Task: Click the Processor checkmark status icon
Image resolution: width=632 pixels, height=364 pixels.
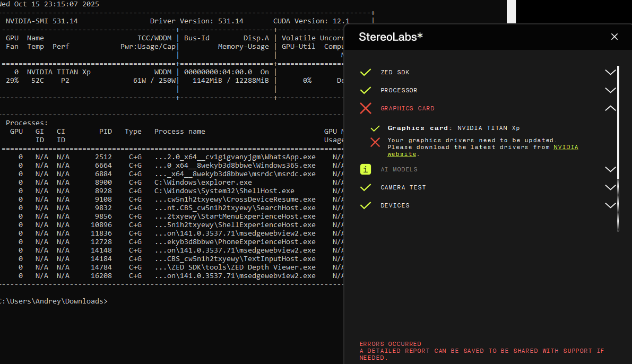Action: [366, 90]
